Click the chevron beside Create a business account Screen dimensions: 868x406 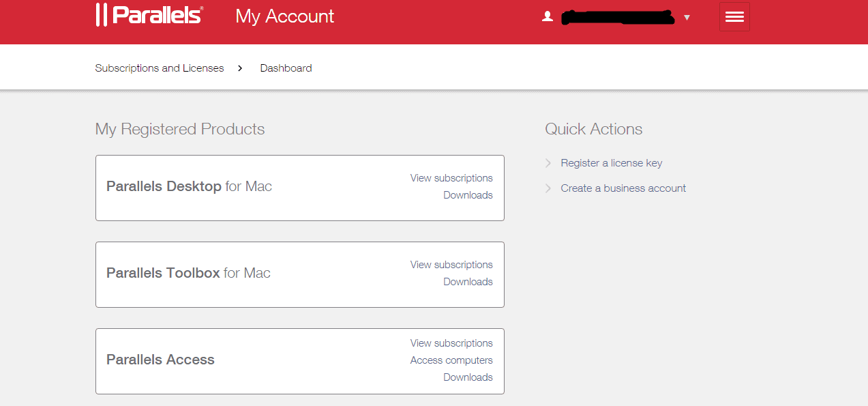click(548, 188)
